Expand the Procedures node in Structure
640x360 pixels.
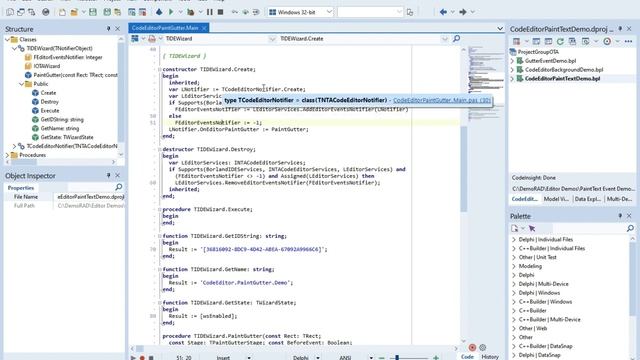(7, 155)
